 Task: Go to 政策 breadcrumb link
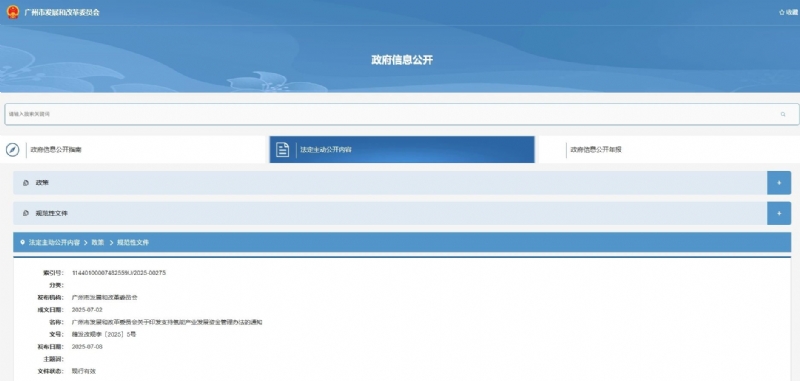[98, 243]
